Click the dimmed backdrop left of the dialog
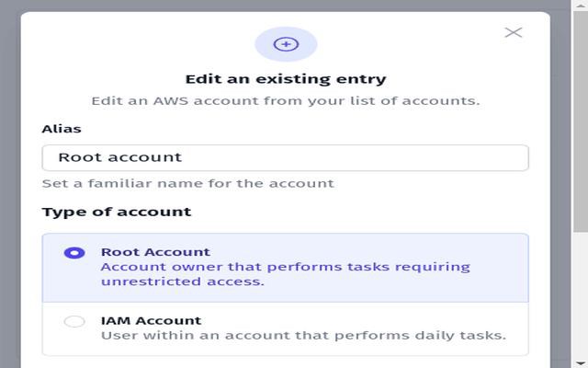 click(x=9, y=184)
